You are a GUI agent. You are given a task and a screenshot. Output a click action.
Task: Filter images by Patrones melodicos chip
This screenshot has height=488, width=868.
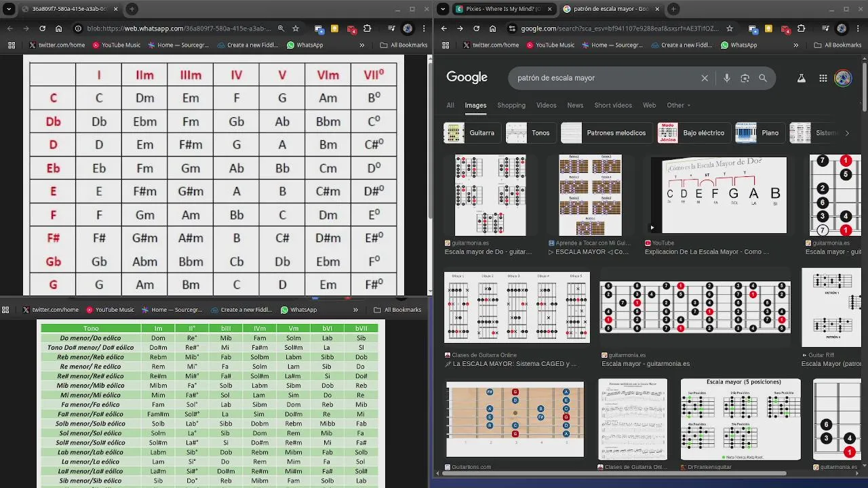606,133
